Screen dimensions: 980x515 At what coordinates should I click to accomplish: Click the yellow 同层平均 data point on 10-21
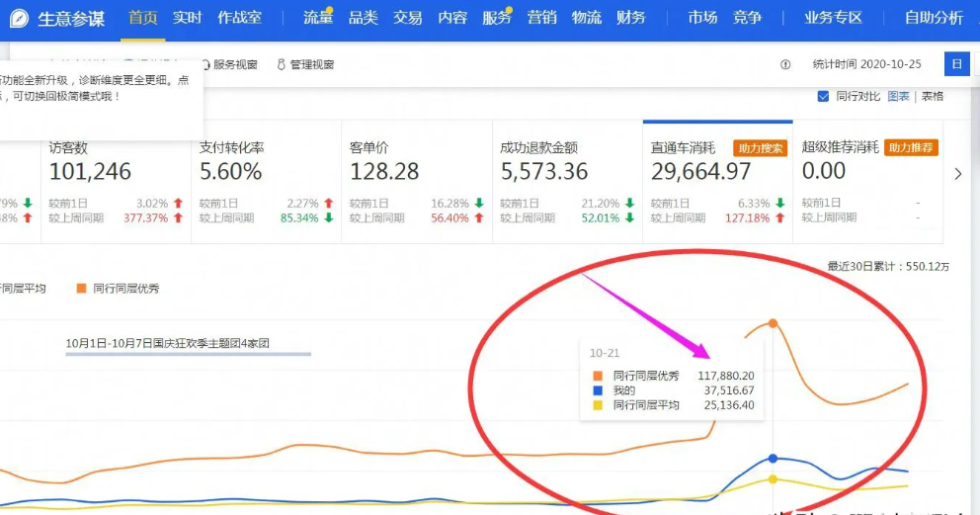tap(774, 479)
